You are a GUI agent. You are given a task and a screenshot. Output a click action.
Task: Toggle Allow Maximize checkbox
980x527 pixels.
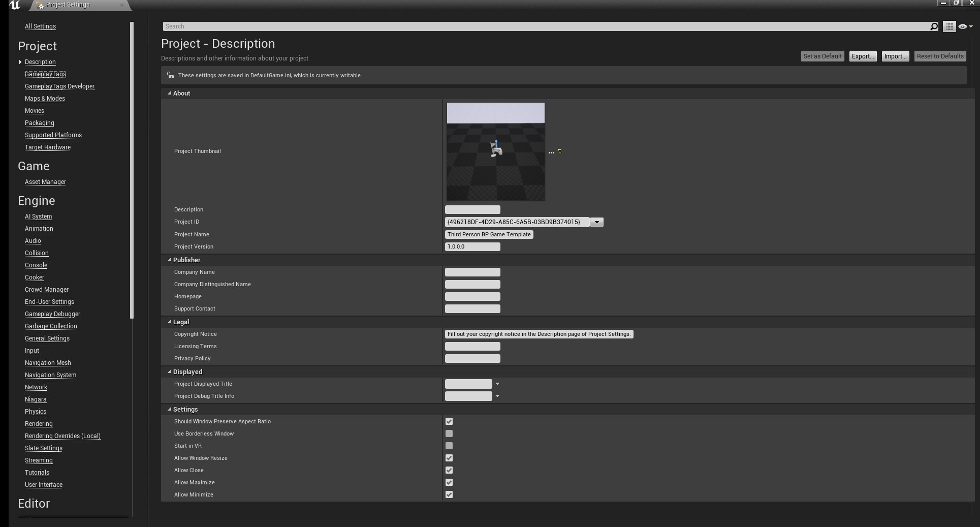pos(449,482)
